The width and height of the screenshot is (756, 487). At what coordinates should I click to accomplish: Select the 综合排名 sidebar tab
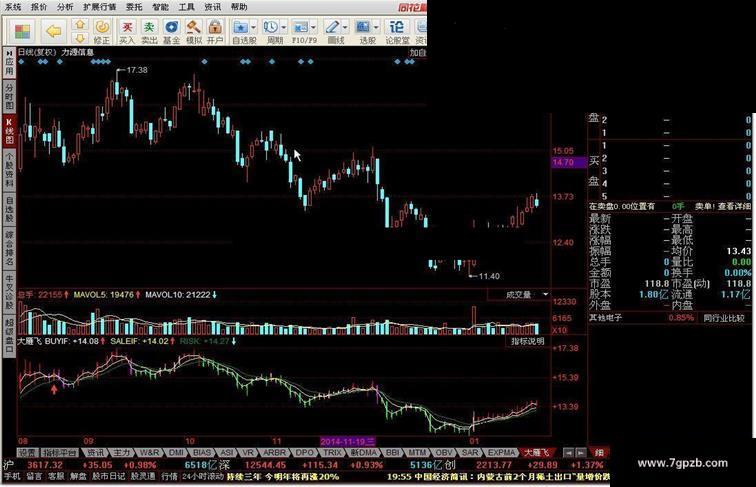(9, 247)
